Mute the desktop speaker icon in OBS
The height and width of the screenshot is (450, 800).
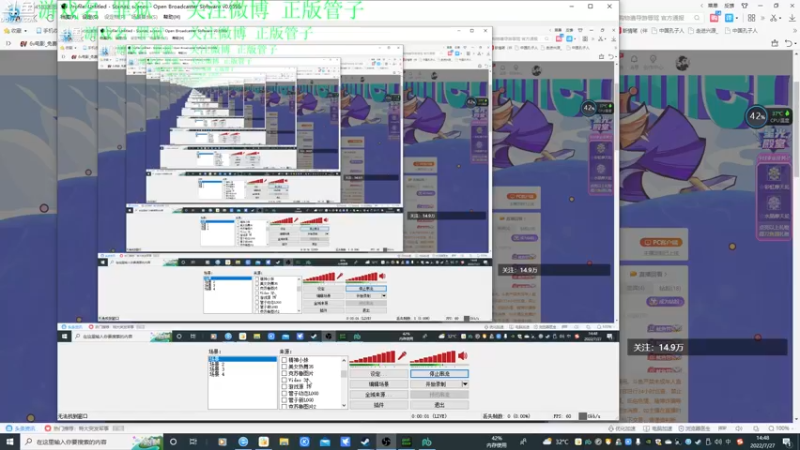coord(462,356)
